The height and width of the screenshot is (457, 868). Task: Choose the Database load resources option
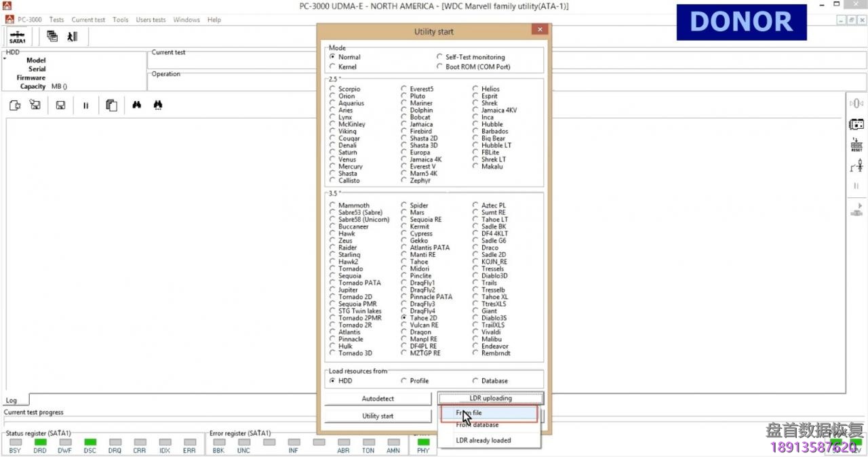pos(475,381)
